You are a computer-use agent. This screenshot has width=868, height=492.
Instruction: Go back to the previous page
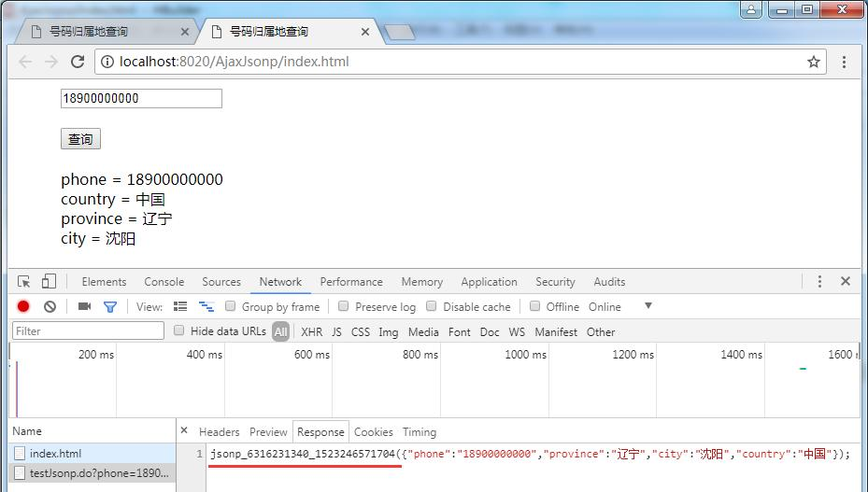click(x=25, y=62)
